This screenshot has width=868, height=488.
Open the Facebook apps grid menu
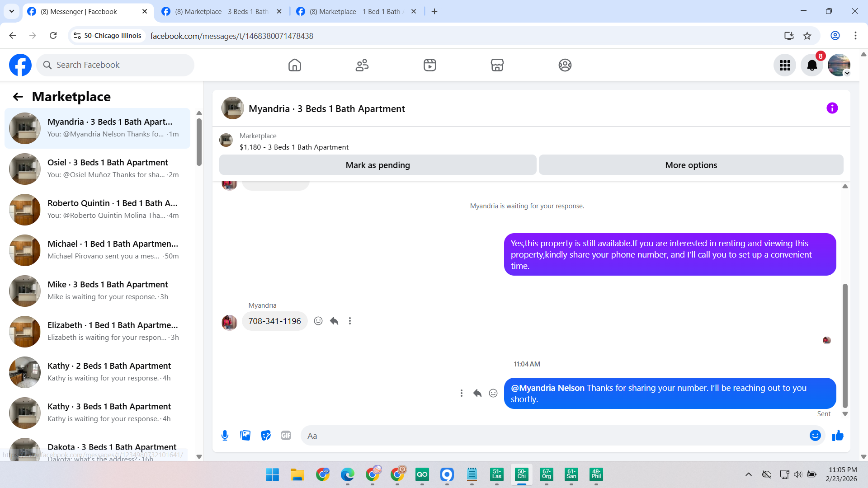click(785, 66)
